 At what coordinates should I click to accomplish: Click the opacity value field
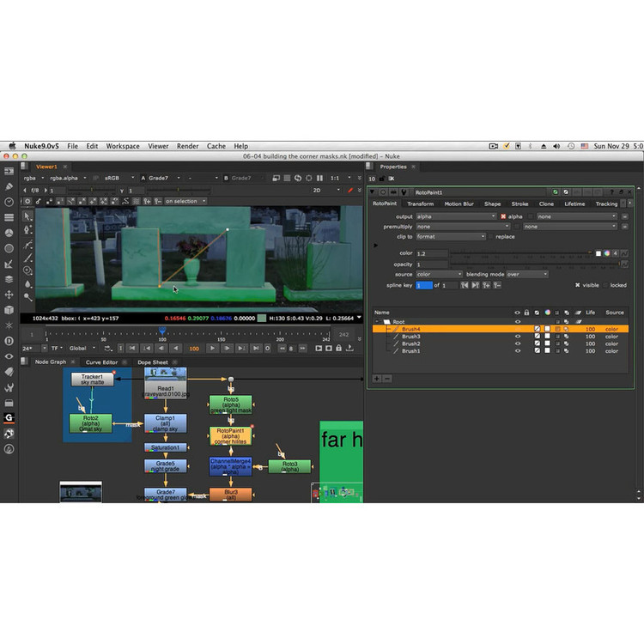[432, 264]
